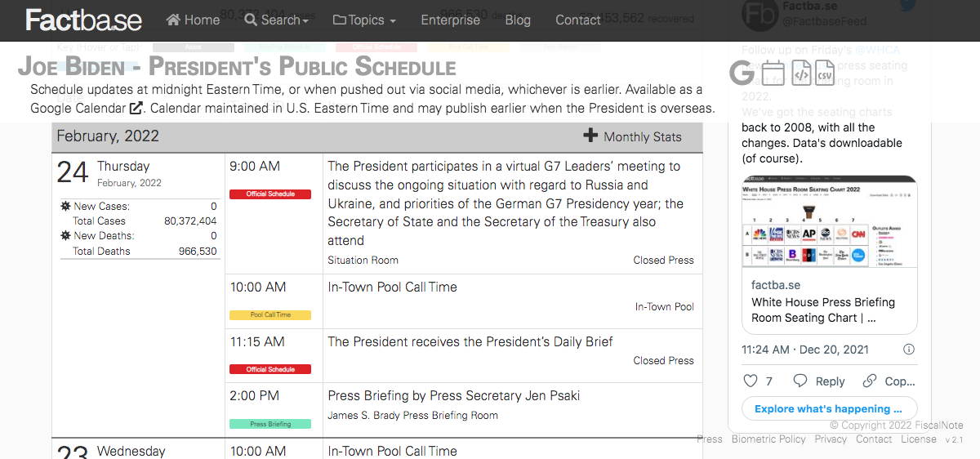Click the red Official Schedule tag at 9:00 AM
The width and height of the screenshot is (980, 459).
[x=270, y=194]
